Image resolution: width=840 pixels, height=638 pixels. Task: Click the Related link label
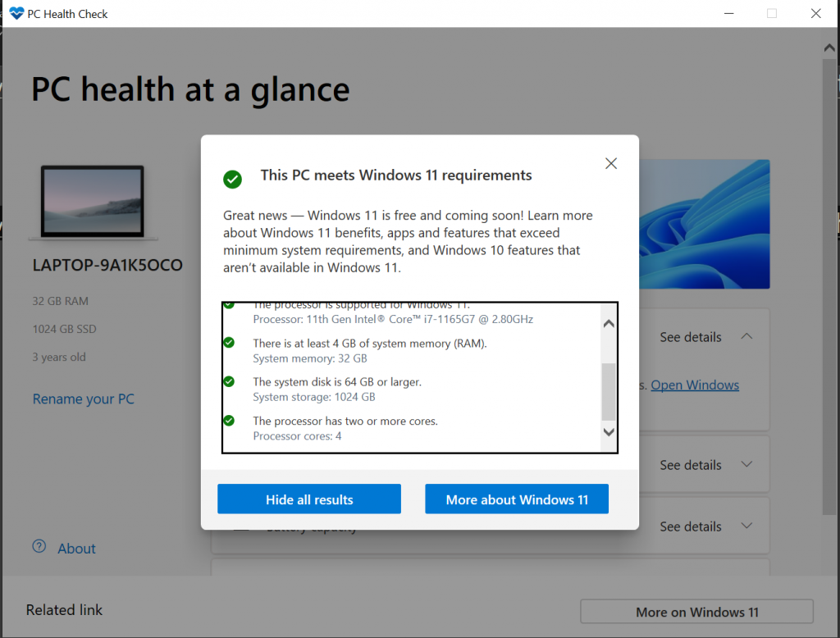tap(64, 609)
